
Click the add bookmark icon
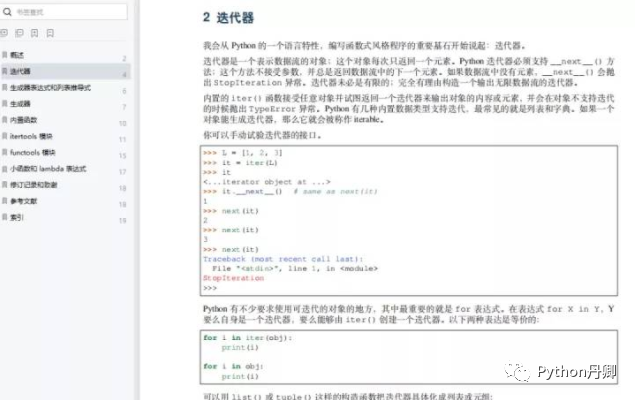[35, 33]
